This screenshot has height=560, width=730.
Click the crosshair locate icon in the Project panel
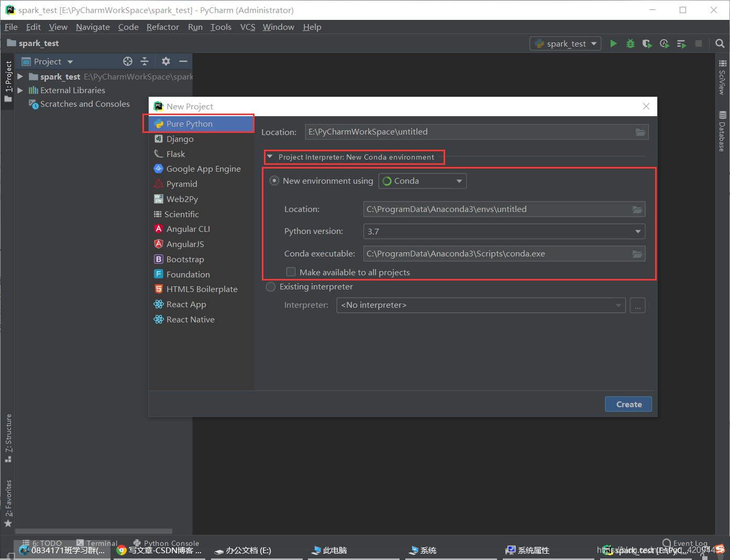pos(128,61)
